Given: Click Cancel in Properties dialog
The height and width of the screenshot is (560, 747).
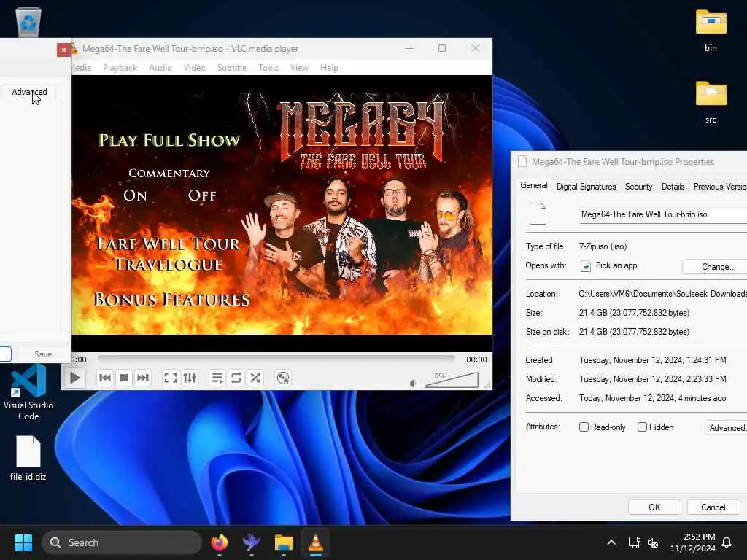Looking at the screenshot, I should 713,507.
